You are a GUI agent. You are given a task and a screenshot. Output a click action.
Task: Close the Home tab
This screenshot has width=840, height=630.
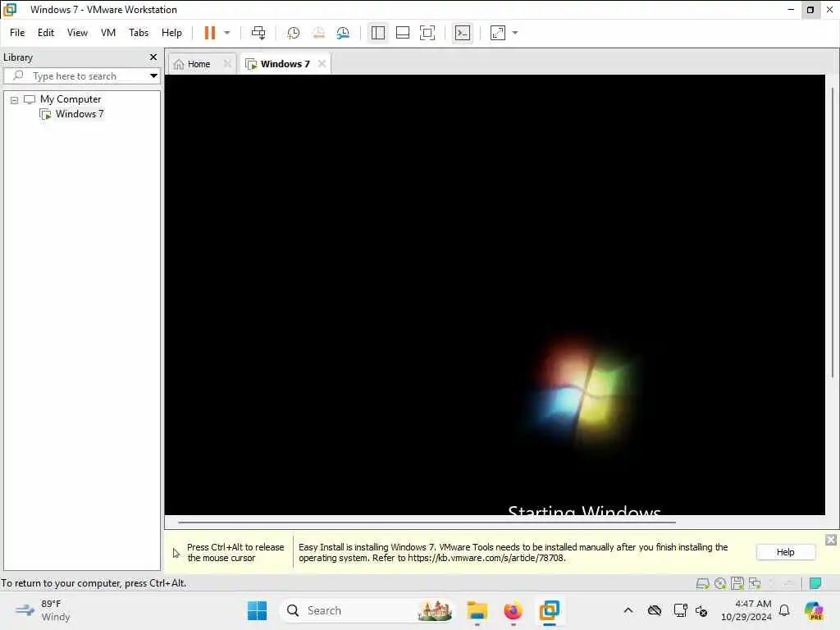point(227,64)
